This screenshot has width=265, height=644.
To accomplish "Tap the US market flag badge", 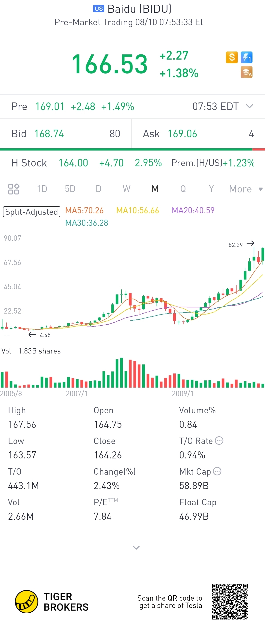I will coord(99,9).
